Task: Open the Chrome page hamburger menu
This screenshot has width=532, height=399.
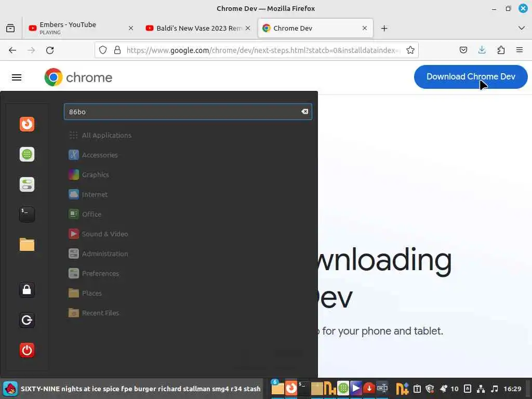Action: 17,77
